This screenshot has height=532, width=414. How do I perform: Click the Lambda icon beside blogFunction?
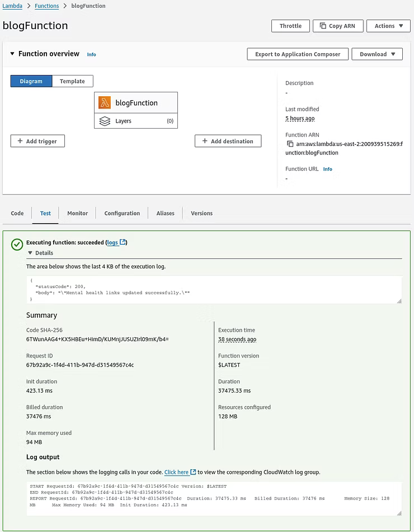tap(105, 102)
